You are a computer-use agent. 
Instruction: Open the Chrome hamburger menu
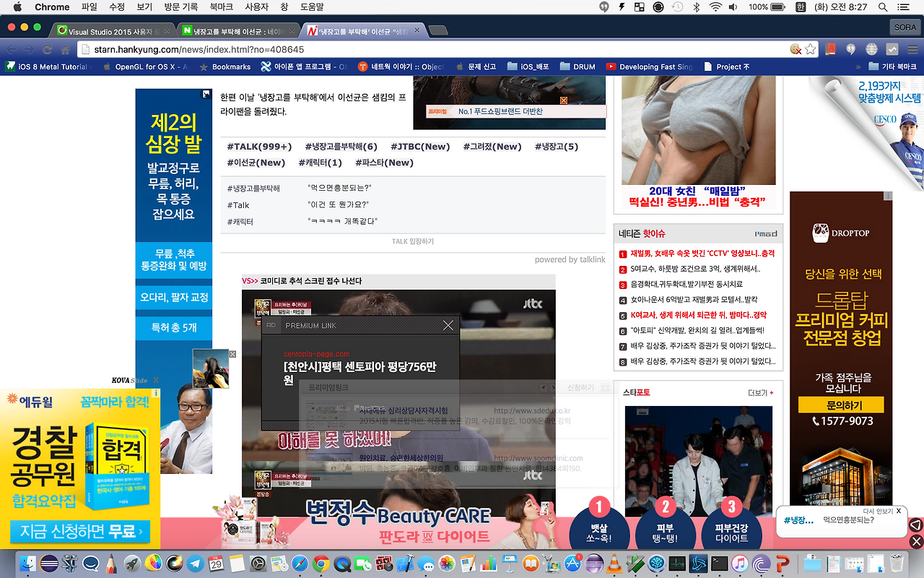tap(911, 49)
